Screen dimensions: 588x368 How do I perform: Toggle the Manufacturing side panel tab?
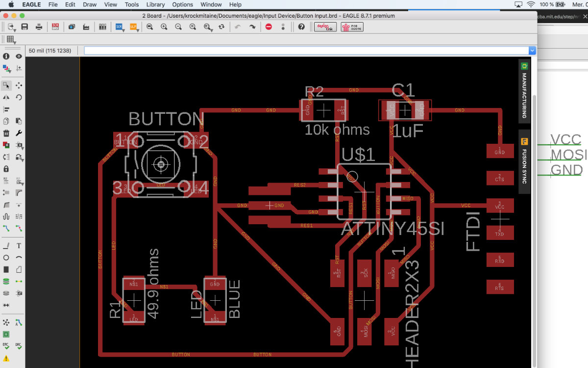(524, 91)
